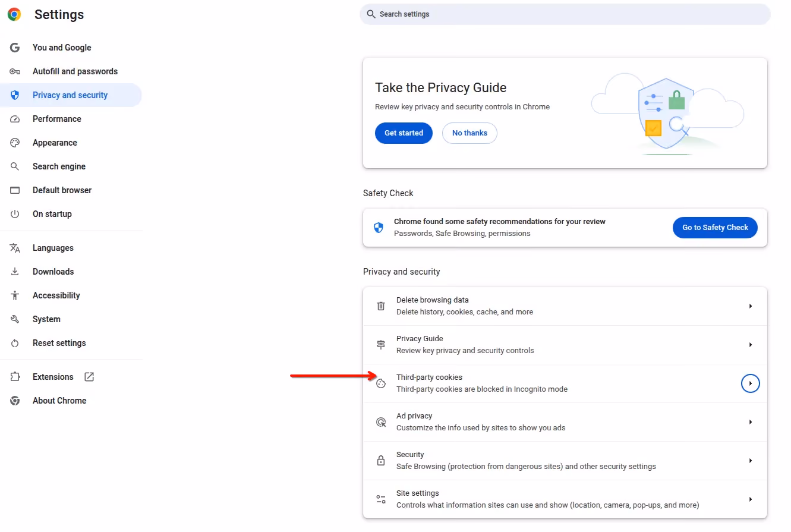Click the Chrome logo icon
This screenshot has width=791, height=532.
click(x=14, y=14)
